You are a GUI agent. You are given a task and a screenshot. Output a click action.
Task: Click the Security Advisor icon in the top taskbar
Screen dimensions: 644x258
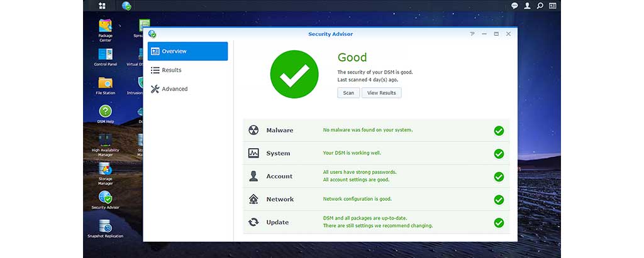click(126, 6)
